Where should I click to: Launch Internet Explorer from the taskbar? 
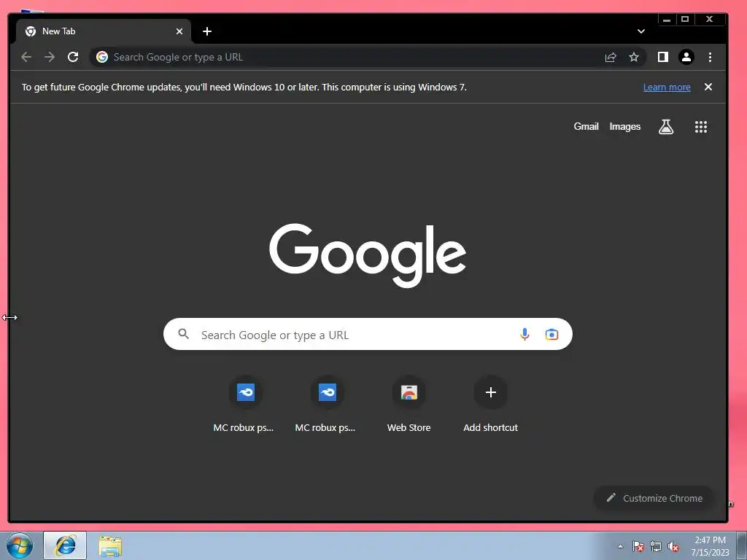pos(65,545)
